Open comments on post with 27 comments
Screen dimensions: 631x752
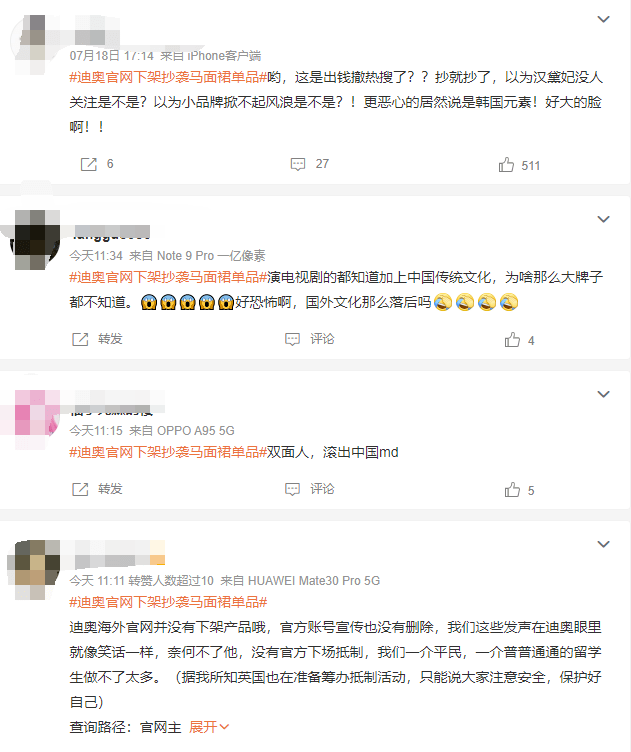tap(298, 164)
